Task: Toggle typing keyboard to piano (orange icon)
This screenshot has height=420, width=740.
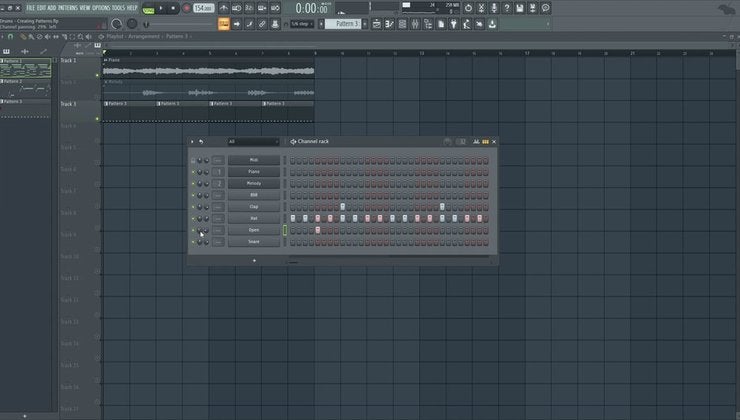Action: pyautogui.click(x=224, y=24)
